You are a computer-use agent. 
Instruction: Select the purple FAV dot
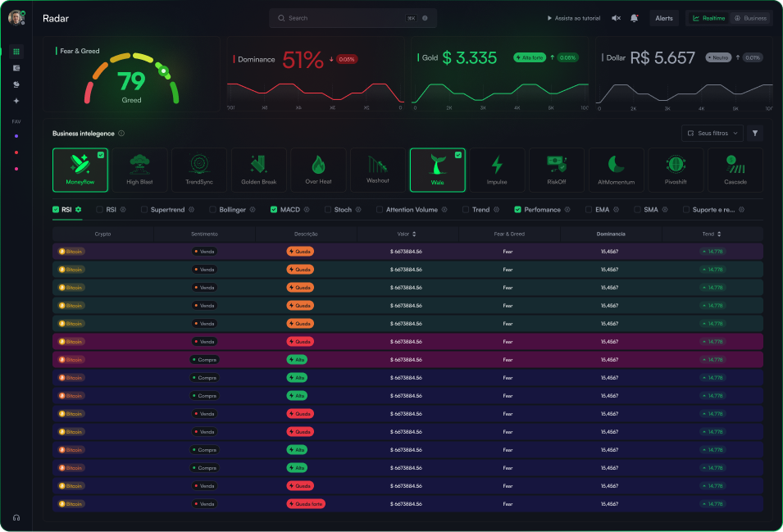tap(16, 136)
